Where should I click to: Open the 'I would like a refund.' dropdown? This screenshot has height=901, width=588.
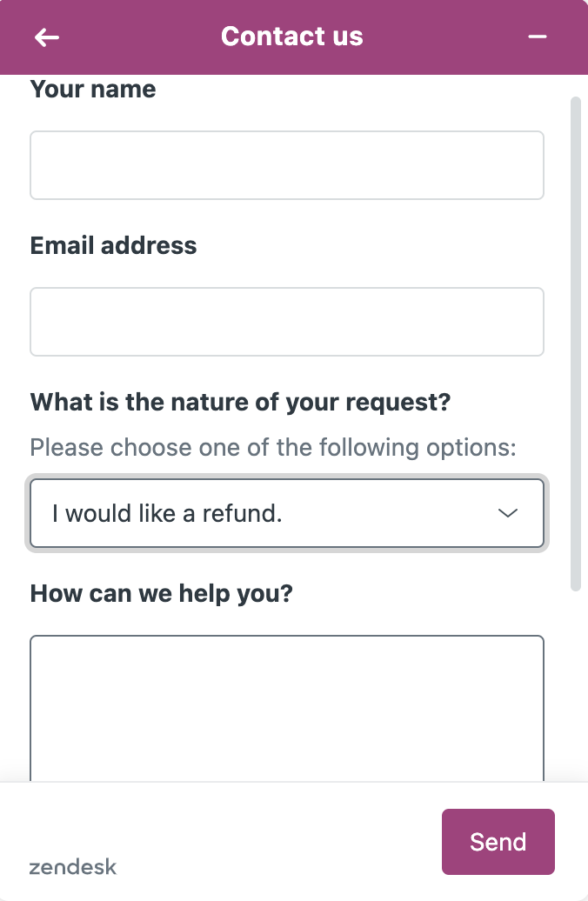(x=287, y=513)
